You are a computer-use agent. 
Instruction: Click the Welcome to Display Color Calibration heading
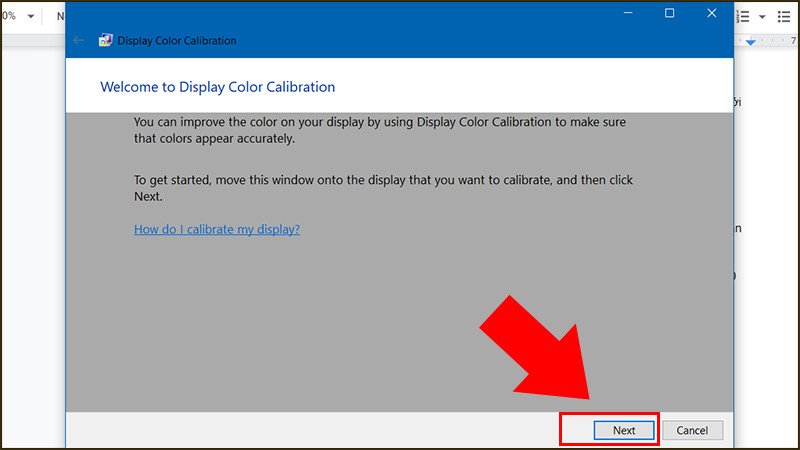tap(217, 87)
